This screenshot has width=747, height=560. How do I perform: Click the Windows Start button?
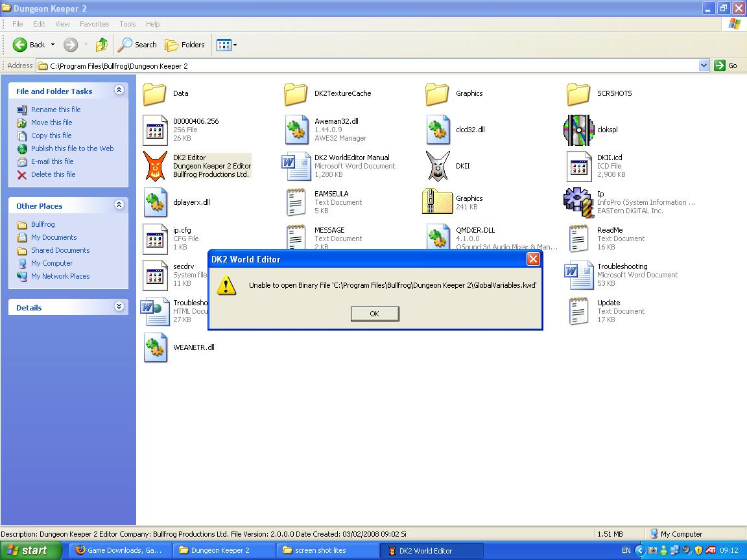point(27,550)
